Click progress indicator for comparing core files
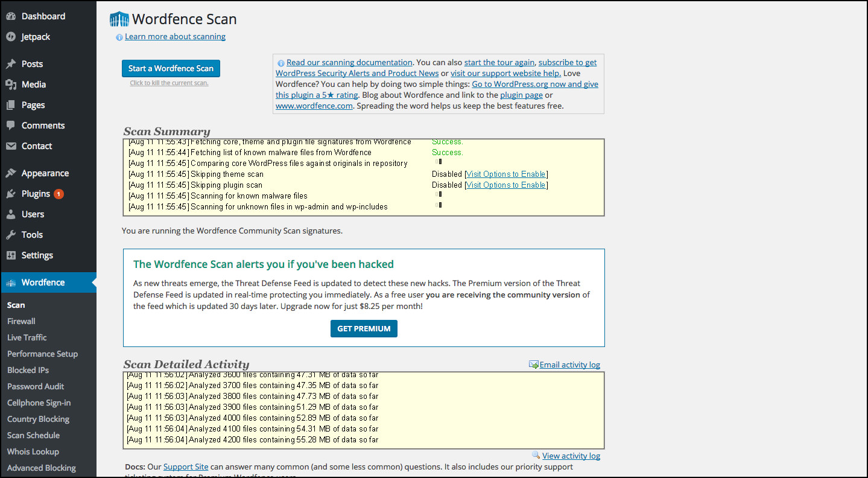This screenshot has width=868, height=478. click(x=439, y=162)
